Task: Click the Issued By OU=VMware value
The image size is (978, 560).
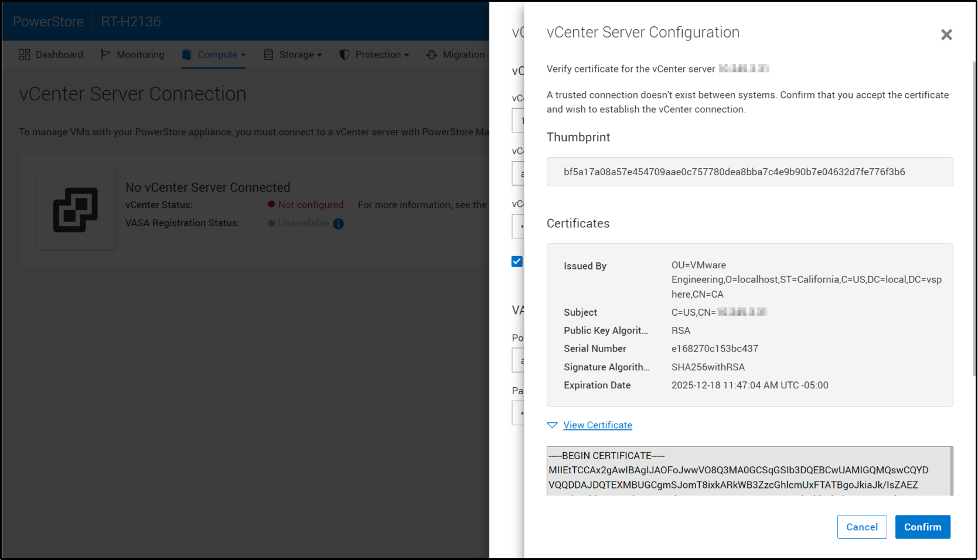Action: pyautogui.click(x=806, y=280)
